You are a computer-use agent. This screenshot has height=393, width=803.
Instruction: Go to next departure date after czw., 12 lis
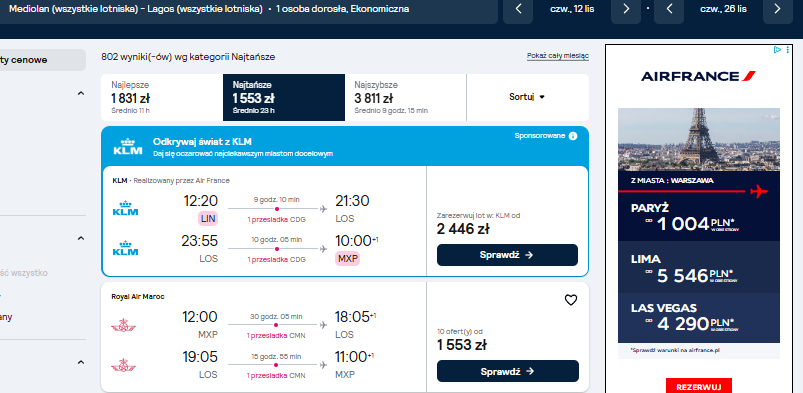(626, 9)
